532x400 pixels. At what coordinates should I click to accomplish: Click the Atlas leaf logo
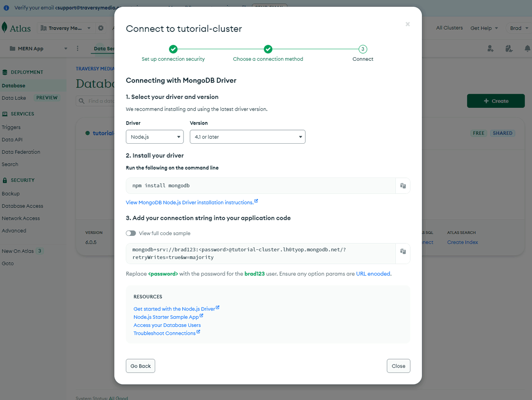[4, 27]
